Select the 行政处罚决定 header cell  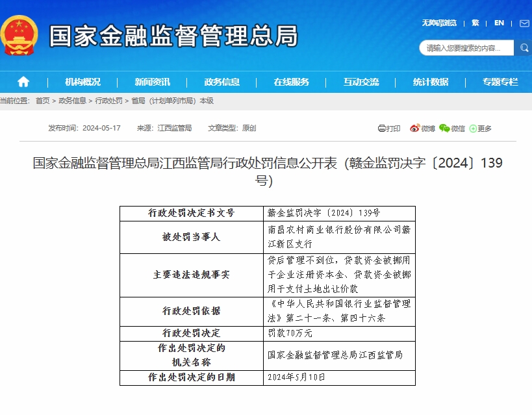[x=192, y=334]
